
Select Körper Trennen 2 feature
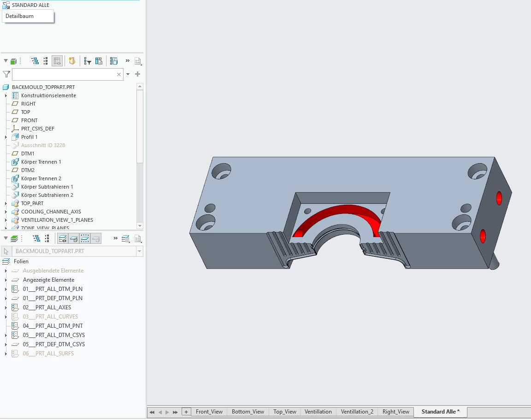[41, 178]
